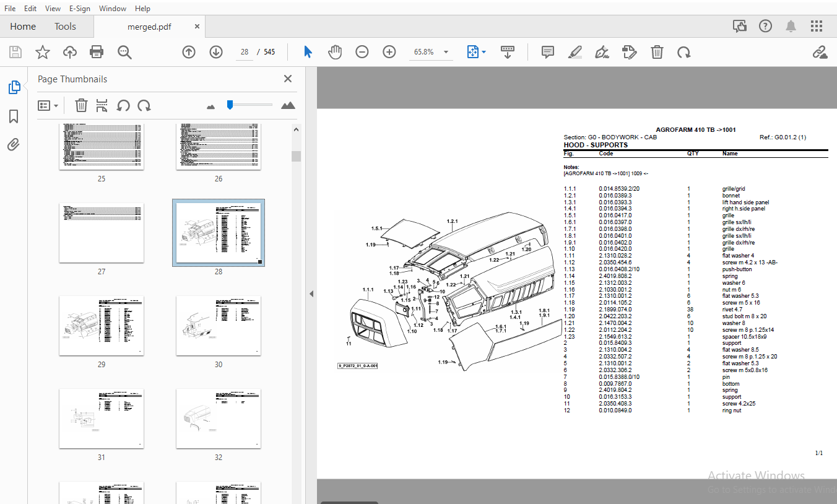Select page 31 thumbnail
The width and height of the screenshot is (837, 504).
click(102, 419)
